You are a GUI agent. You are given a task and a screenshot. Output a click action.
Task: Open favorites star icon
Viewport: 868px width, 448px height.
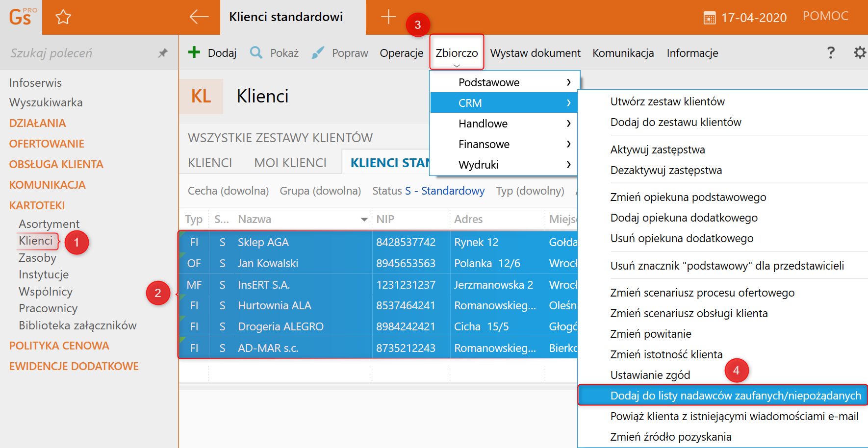(63, 17)
